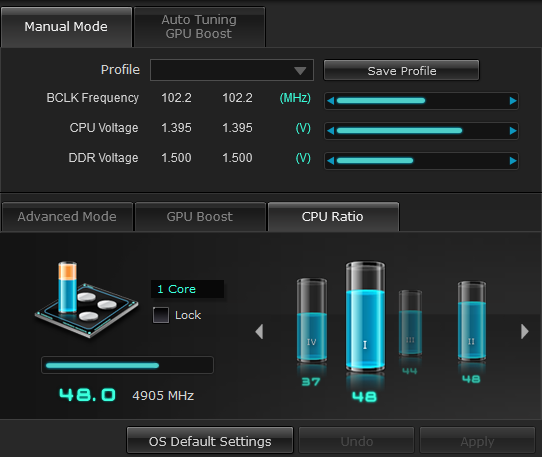Select the core I cylinder icon
Viewport: 542px width, 457px height.
[365, 316]
